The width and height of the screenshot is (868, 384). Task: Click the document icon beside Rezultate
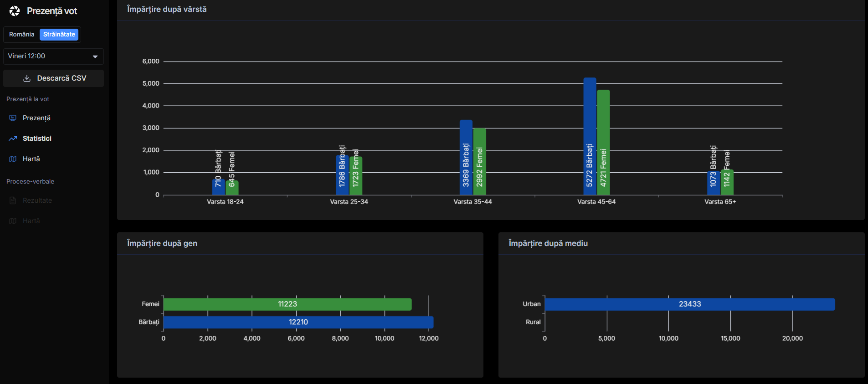(13, 200)
